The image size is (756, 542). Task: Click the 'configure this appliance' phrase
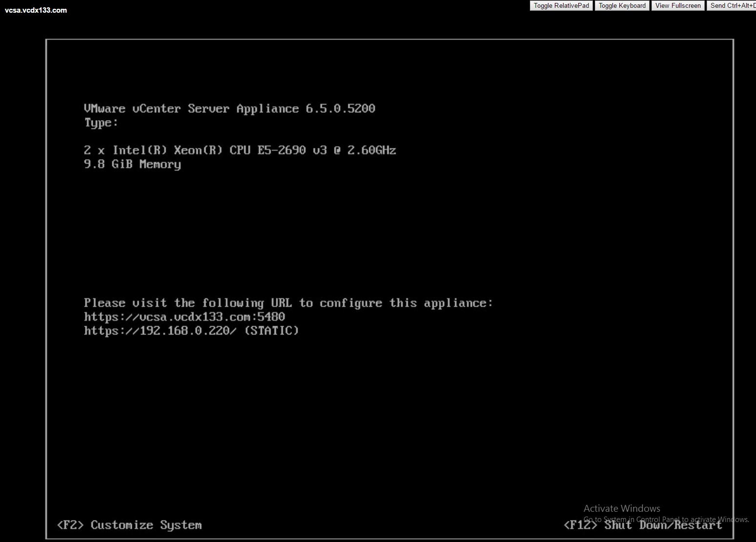pyautogui.click(x=406, y=303)
